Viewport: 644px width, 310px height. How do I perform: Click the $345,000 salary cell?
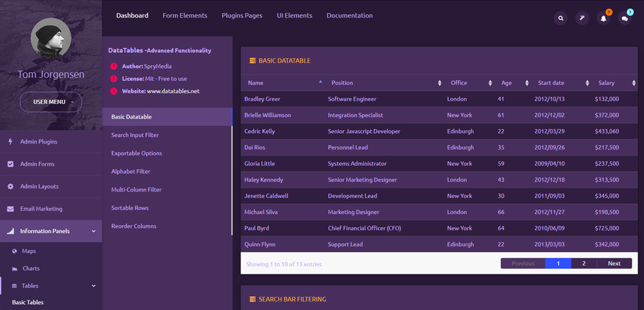click(x=607, y=195)
